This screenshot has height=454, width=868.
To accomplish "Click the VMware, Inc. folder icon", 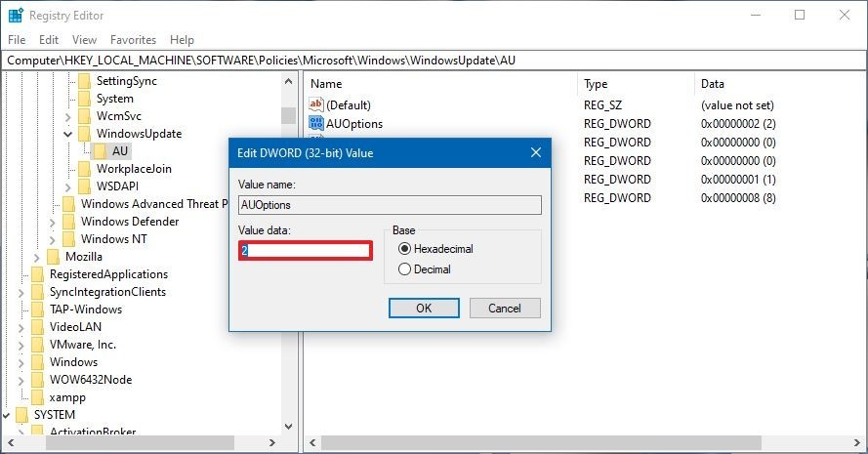I will 38,345.
